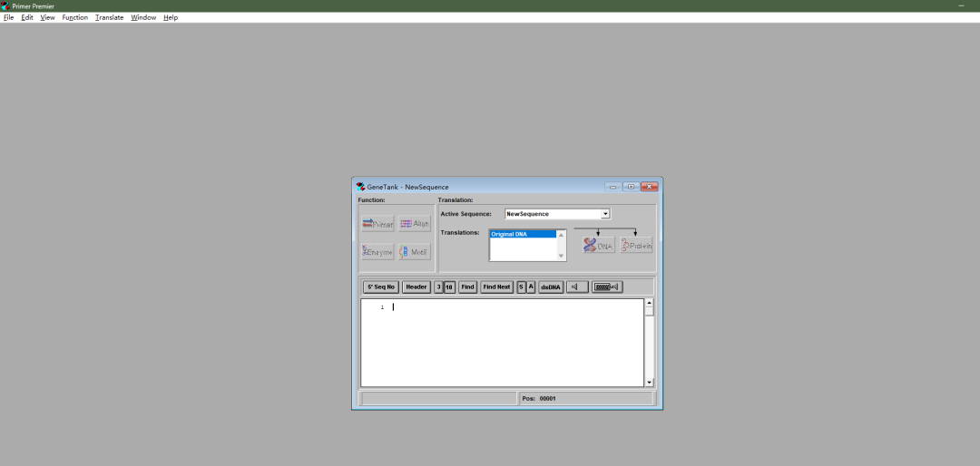Select group-by-3 numbering button
This screenshot has height=466, width=980.
[438, 287]
